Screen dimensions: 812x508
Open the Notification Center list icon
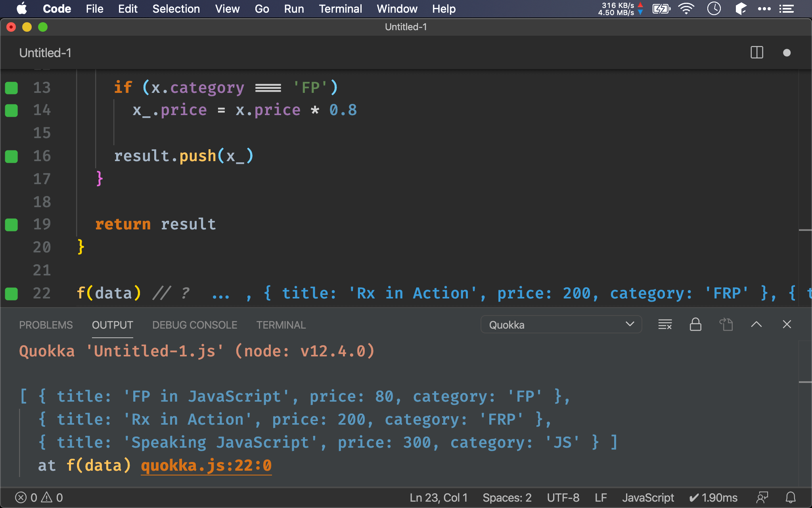(x=786, y=9)
